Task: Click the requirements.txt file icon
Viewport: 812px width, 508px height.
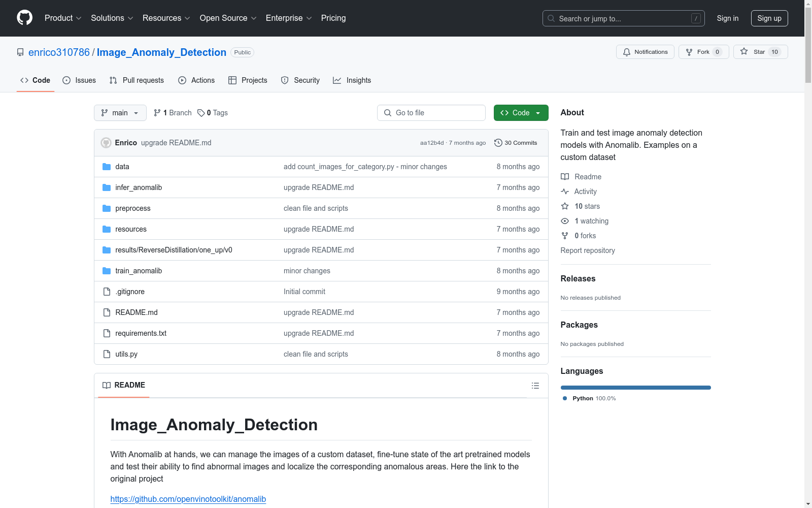Action: (107, 333)
